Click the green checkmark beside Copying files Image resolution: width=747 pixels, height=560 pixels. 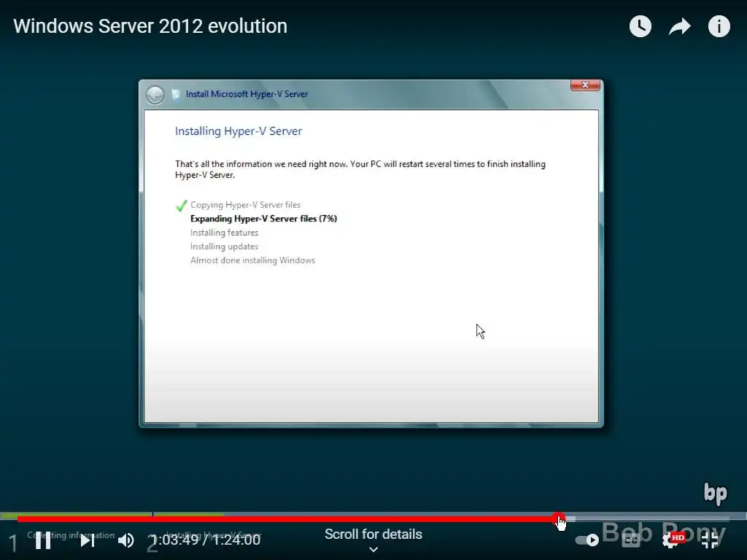pos(182,206)
